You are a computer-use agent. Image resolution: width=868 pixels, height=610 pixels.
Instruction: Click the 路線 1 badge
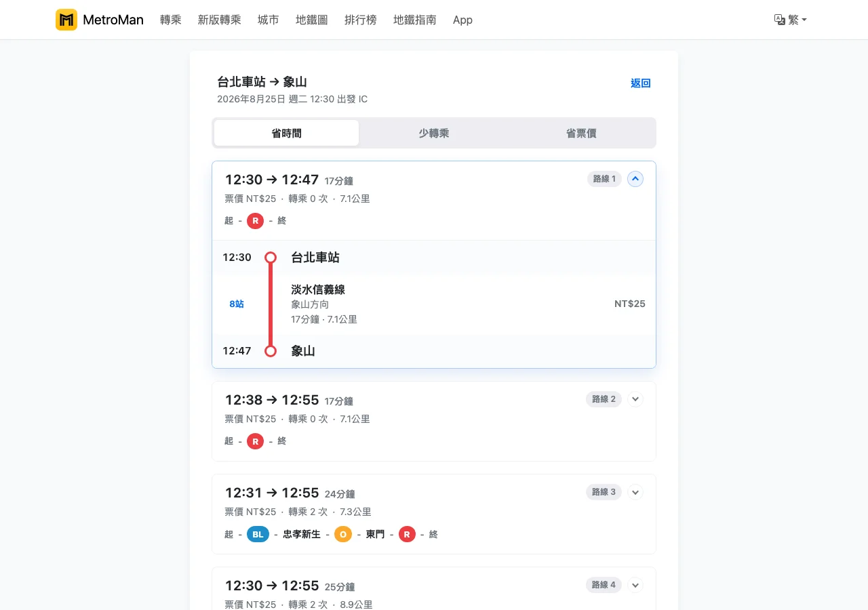[604, 179]
